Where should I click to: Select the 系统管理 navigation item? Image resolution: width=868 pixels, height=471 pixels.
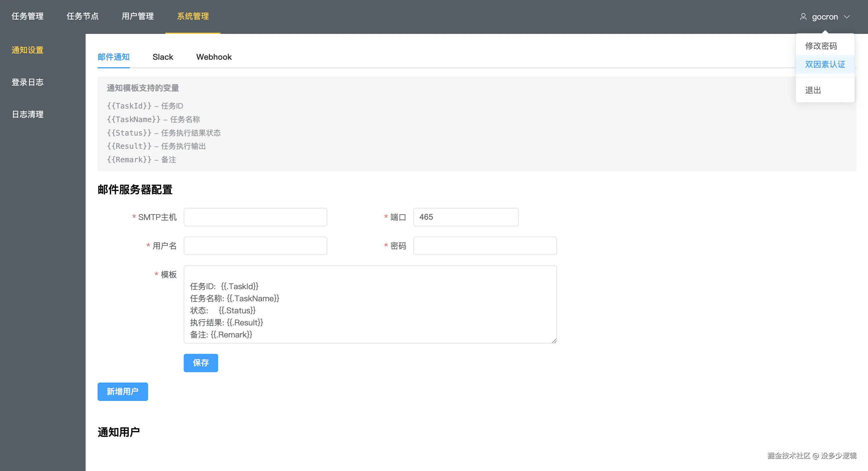click(x=193, y=16)
